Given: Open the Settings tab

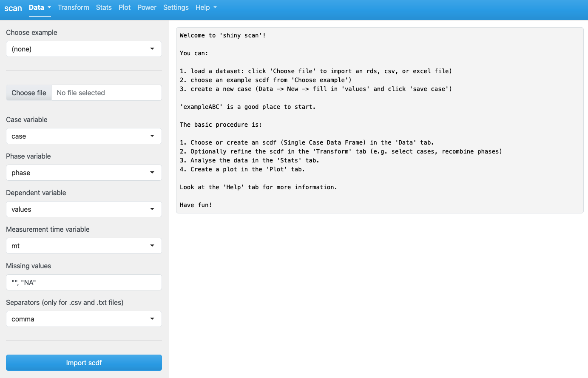Looking at the screenshot, I should click(x=176, y=8).
